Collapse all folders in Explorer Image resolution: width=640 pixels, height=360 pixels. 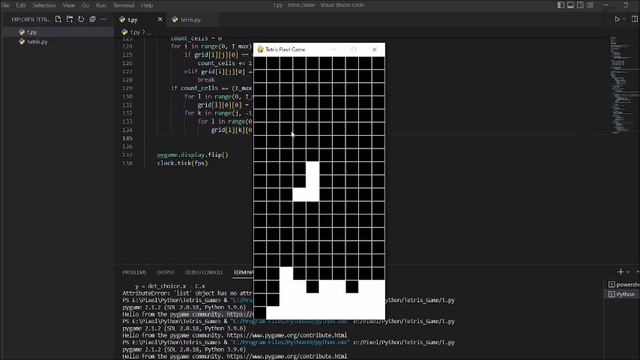(x=92, y=19)
